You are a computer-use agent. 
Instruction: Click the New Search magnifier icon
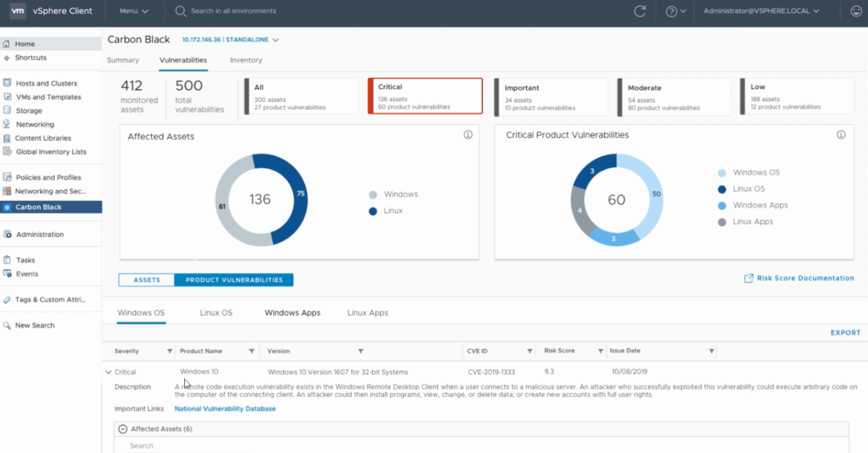click(x=7, y=326)
